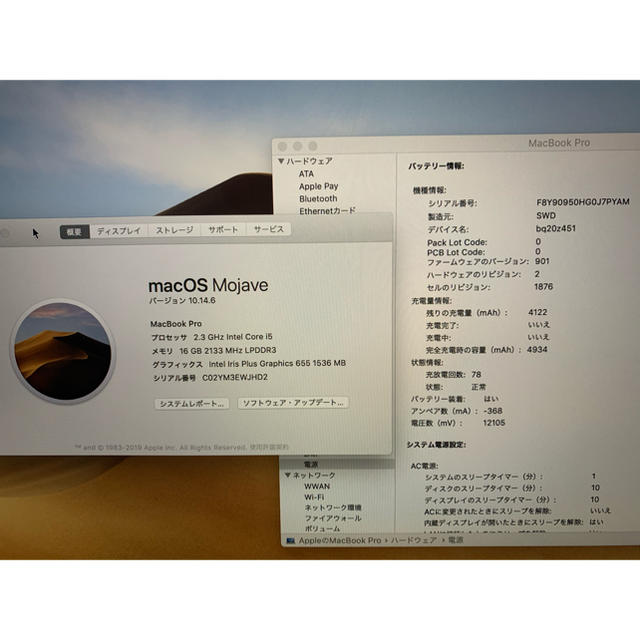Collapse the ネットワーク tree section
640x640 pixels.
pyautogui.click(x=288, y=475)
